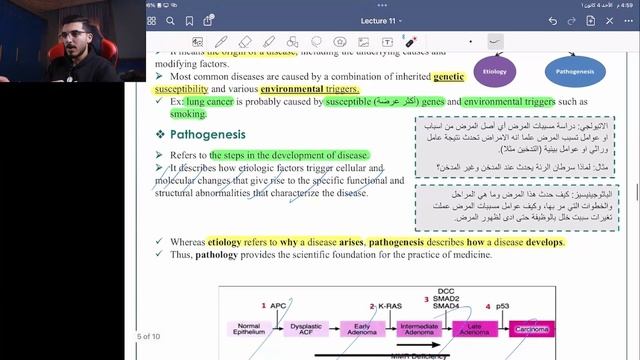Screen dimensions: 640x360
Task: Close the Lecture 11 document
Action: [609, 21]
